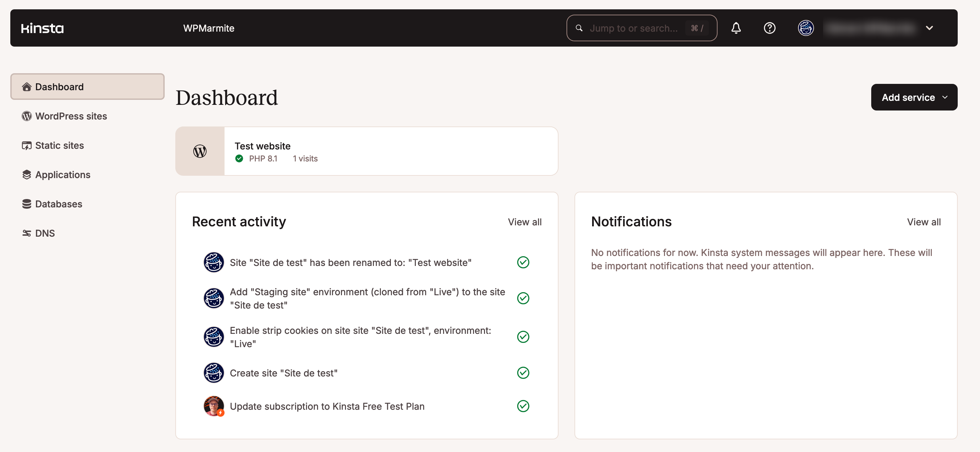Click the Dashboard page title
980x452 pixels.
click(227, 98)
